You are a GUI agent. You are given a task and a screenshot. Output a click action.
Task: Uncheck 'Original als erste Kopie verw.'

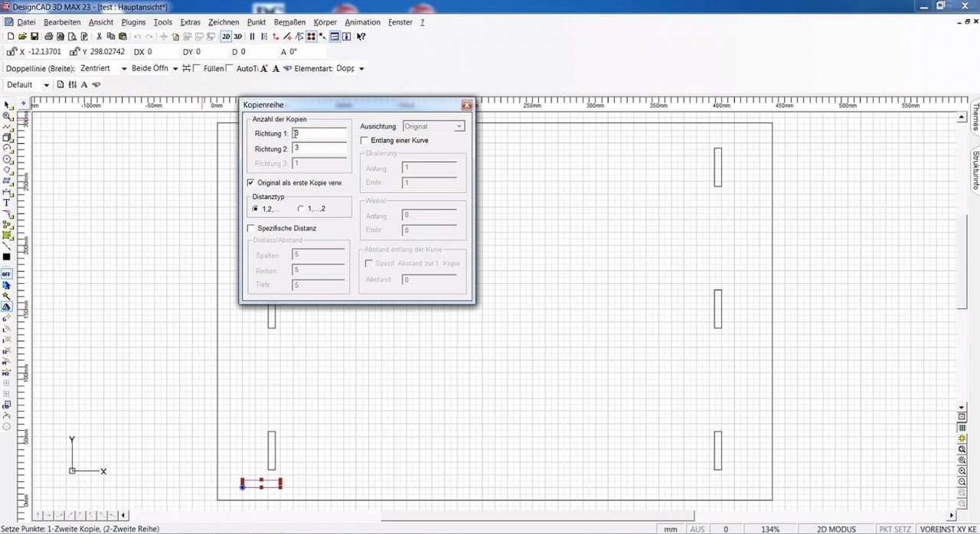[x=250, y=182]
